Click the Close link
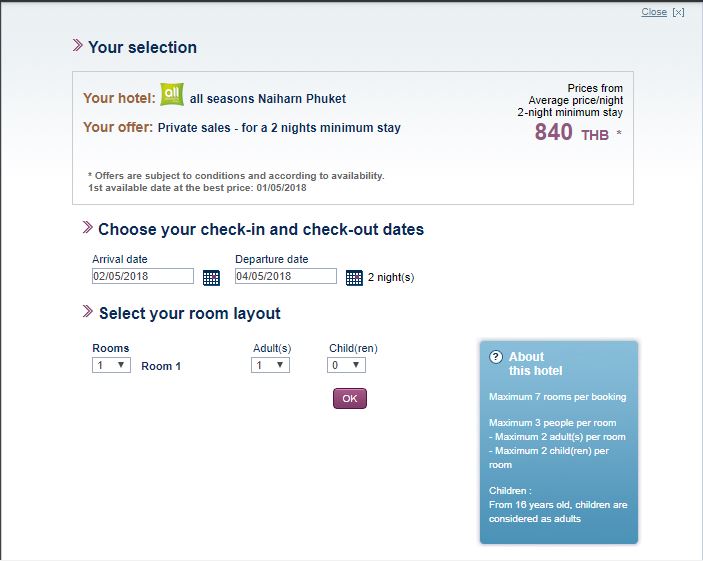The width and height of the screenshot is (703, 561). coord(654,12)
